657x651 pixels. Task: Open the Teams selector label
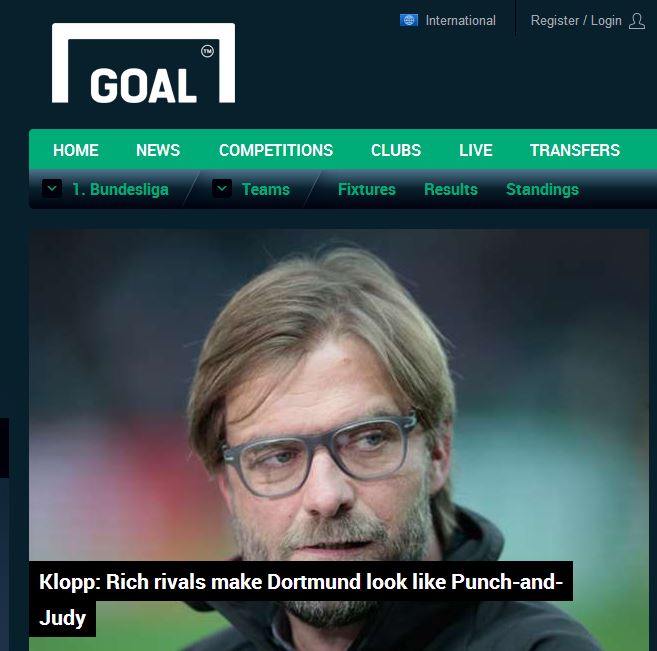(266, 189)
